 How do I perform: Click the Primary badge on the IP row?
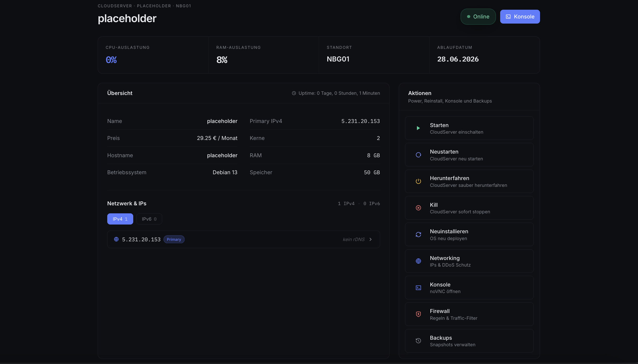pyautogui.click(x=174, y=240)
